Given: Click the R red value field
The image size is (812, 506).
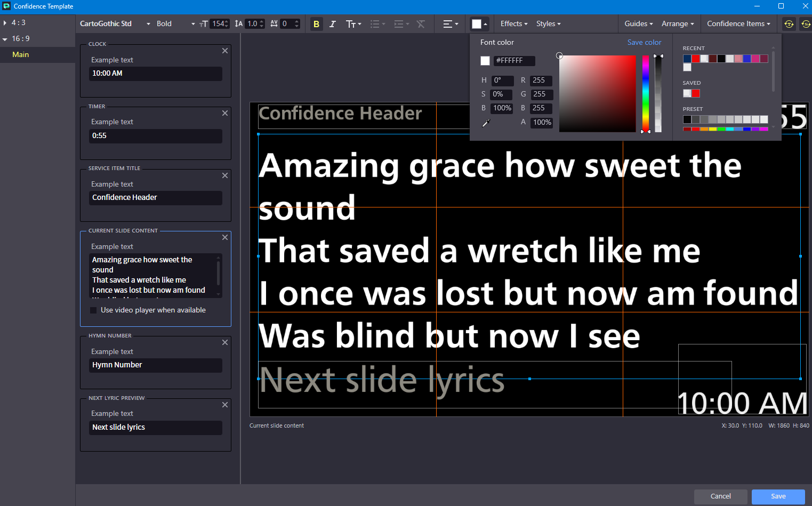Looking at the screenshot, I should click(x=541, y=81).
